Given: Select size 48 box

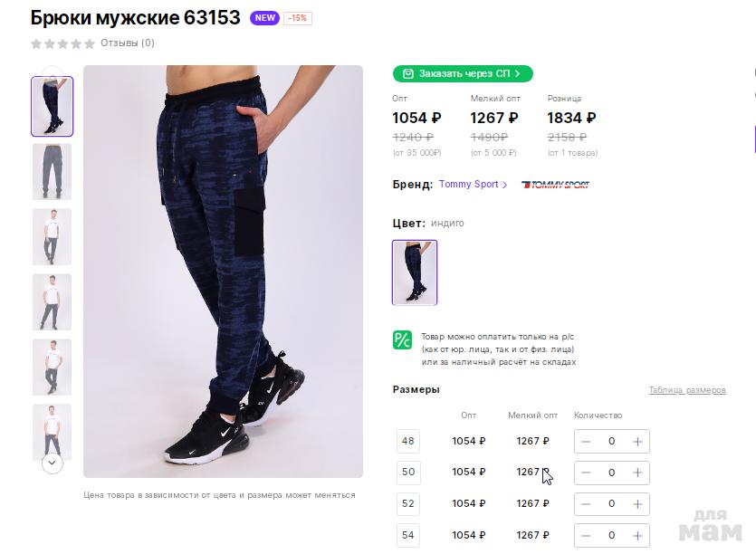Looking at the screenshot, I should coord(408,442).
